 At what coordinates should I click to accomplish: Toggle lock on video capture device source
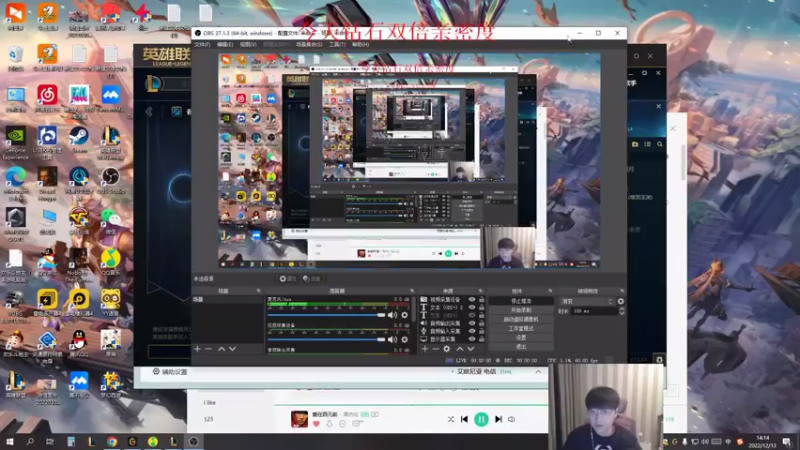(x=482, y=299)
